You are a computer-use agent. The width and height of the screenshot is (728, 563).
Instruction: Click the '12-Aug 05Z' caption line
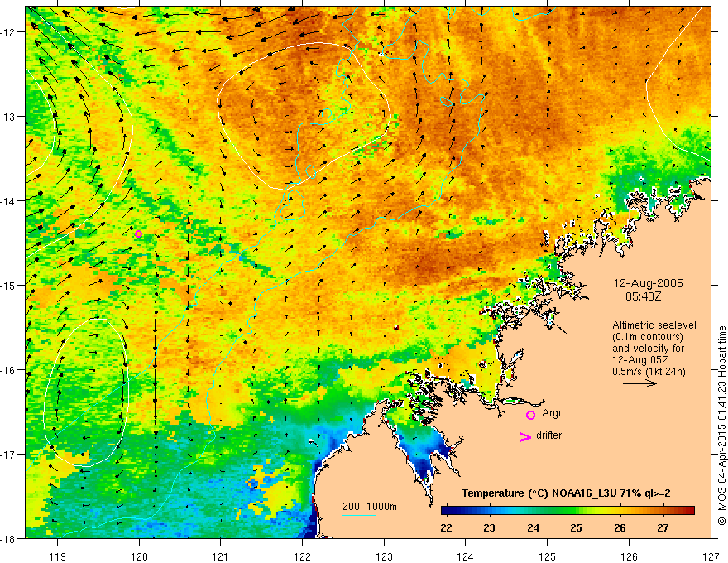[x=639, y=360]
